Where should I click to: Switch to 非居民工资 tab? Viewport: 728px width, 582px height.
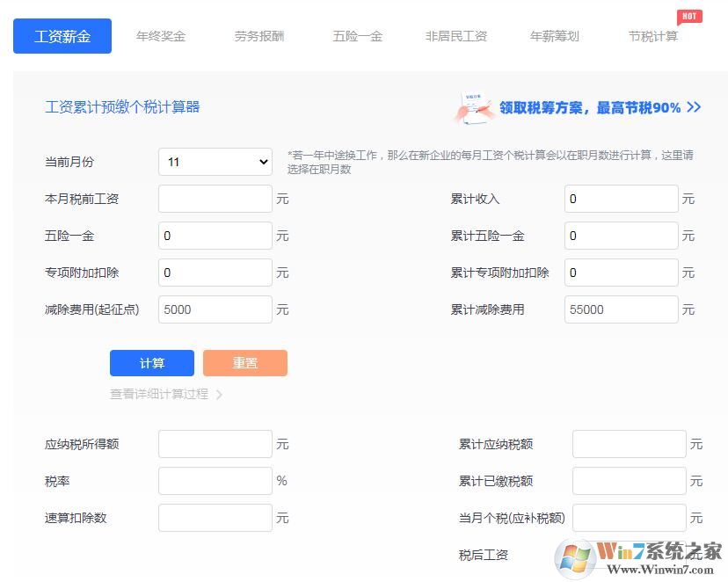click(456, 36)
